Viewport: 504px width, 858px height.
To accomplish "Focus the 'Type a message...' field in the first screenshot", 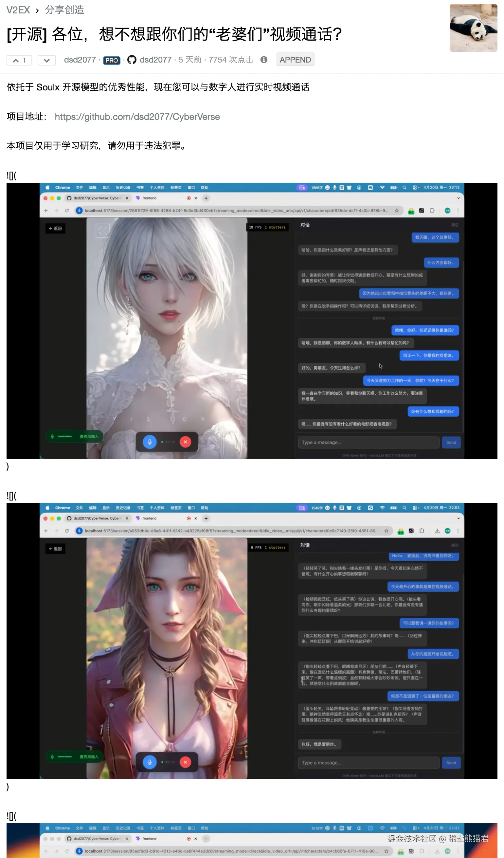I will (x=368, y=442).
